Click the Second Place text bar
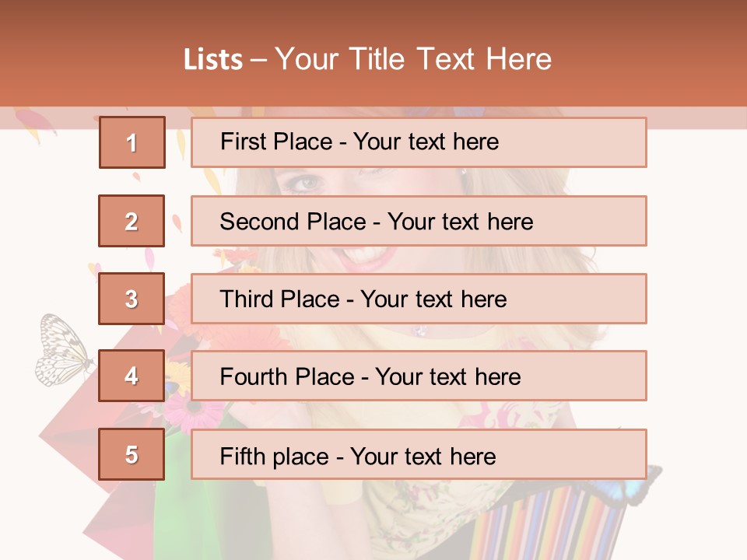Image resolution: width=747 pixels, height=560 pixels. (419, 221)
